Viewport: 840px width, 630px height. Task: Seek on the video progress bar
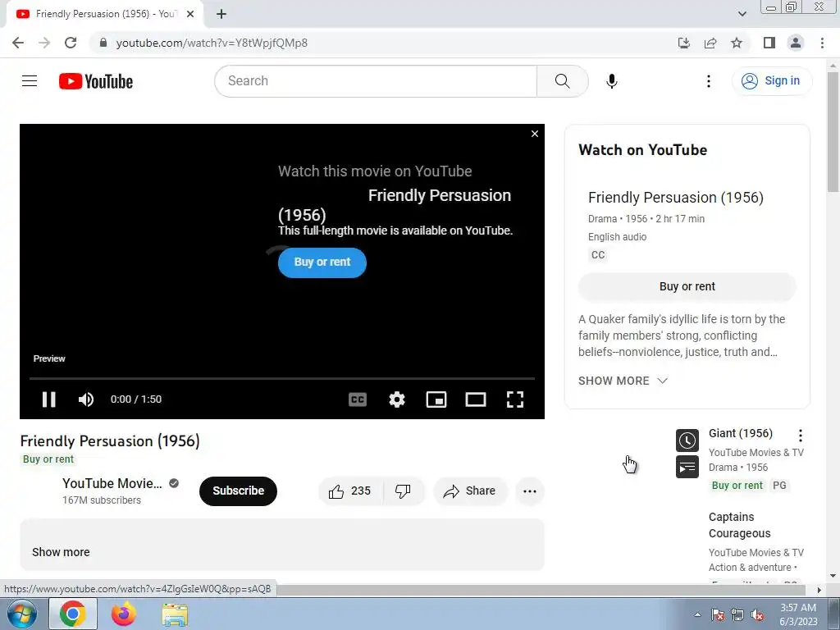[x=282, y=378]
